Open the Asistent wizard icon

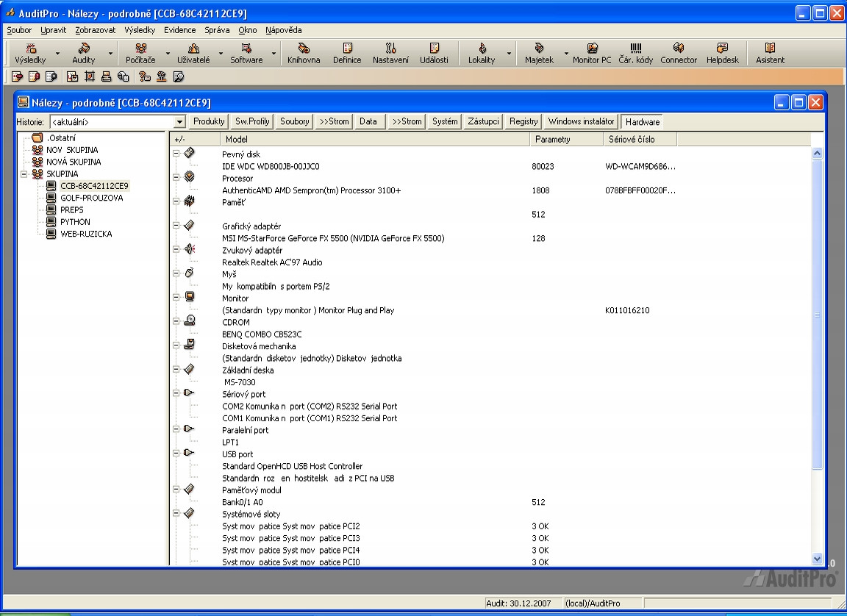pos(770,54)
